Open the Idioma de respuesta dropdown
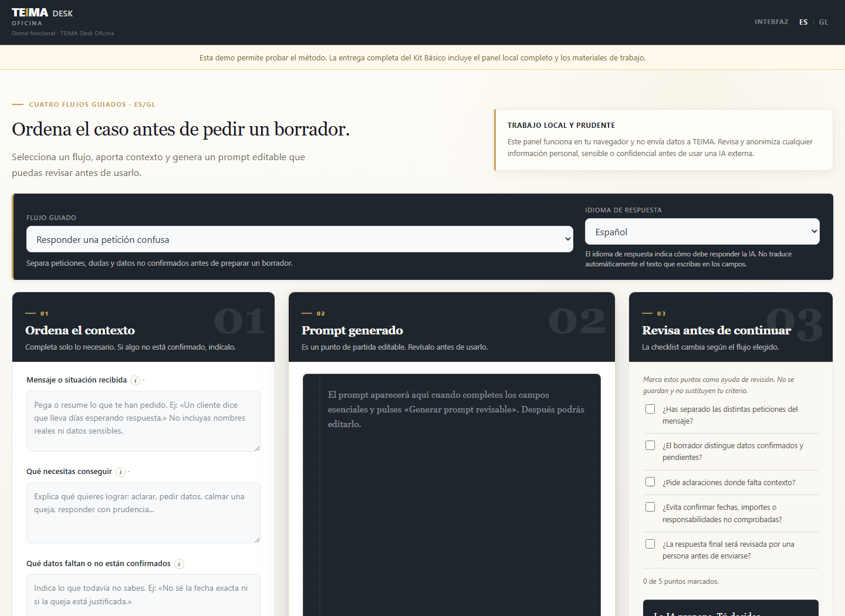Image resolution: width=845 pixels, height=616 pixels. point(702,232)
